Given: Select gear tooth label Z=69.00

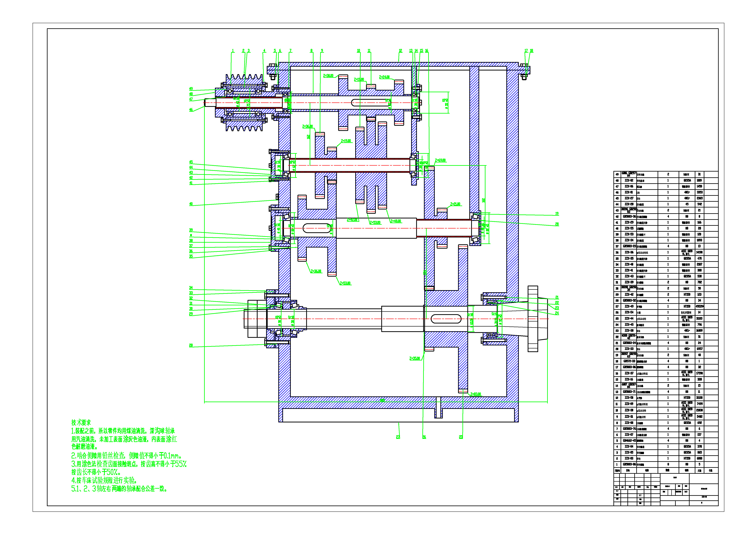Looking at the screenshot, I should click(x=440, y=161).
